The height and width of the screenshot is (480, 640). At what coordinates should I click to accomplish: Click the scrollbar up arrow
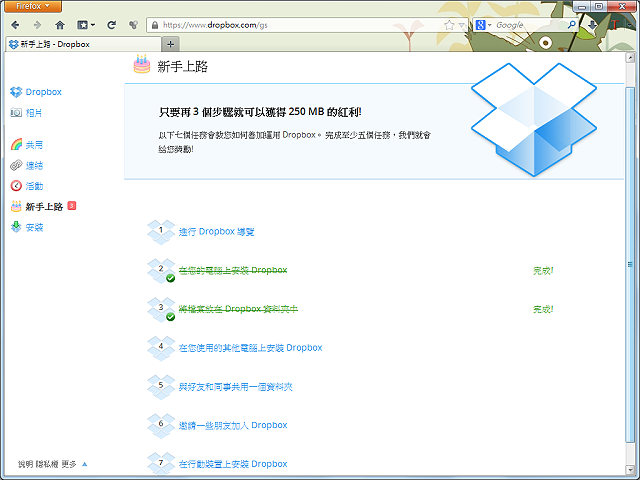pyautogui.click(x=630, y=58)
